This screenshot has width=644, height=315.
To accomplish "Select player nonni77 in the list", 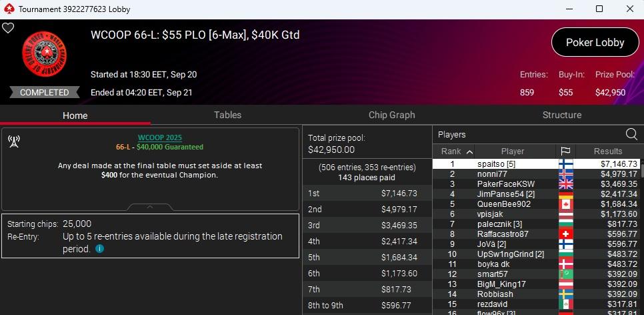I will coord(493,174).
